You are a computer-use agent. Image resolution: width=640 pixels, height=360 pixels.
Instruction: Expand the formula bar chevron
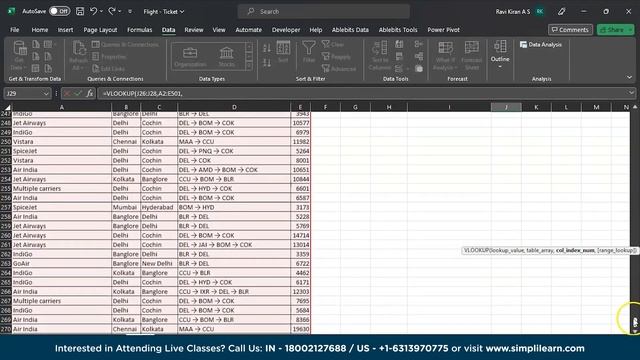[631, 93]
